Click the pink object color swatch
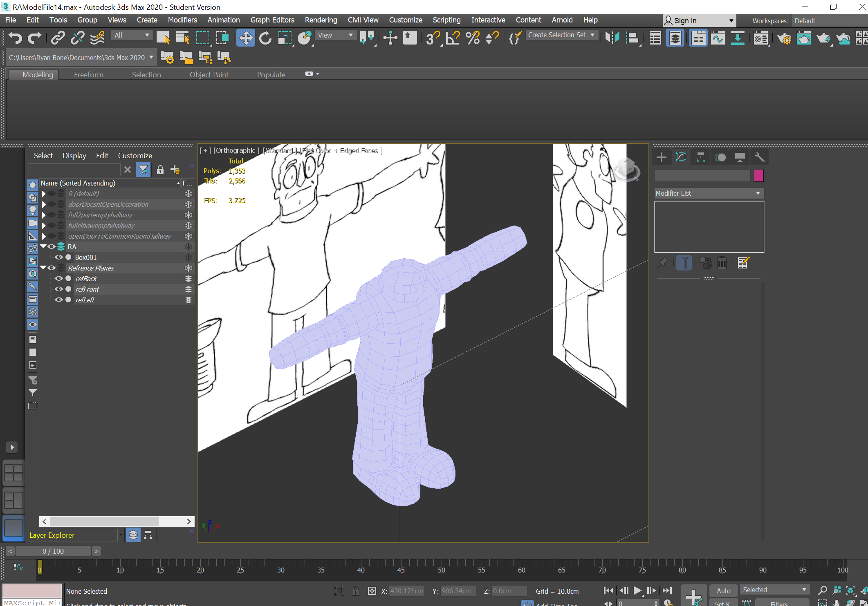Image resolution: width=868 pixels, height=606 pixels. pos(758,176)
